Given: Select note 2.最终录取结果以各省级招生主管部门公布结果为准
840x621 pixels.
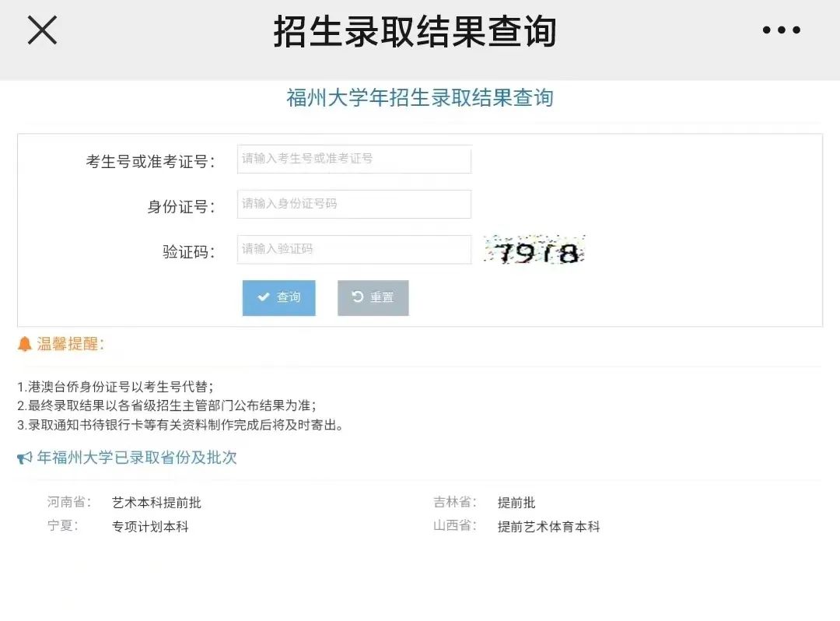Looking at the screenshot, I should pyautogui.click(x=166, y=405).
